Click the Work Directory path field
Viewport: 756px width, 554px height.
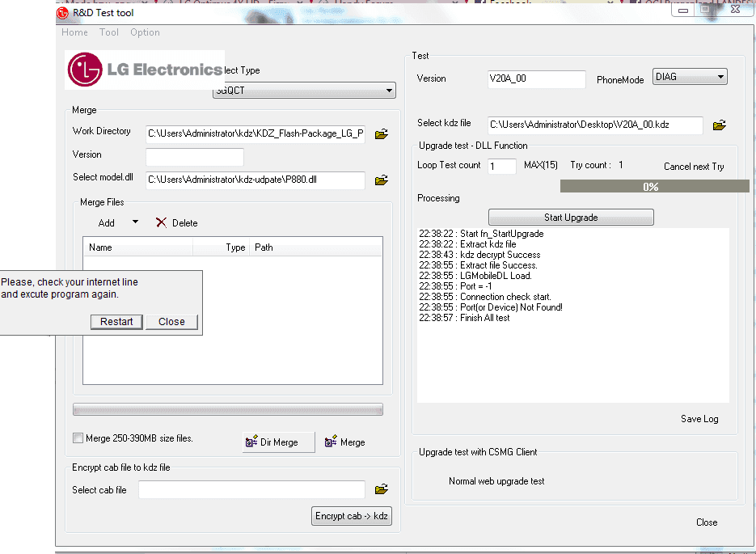[x=255, y=133]
